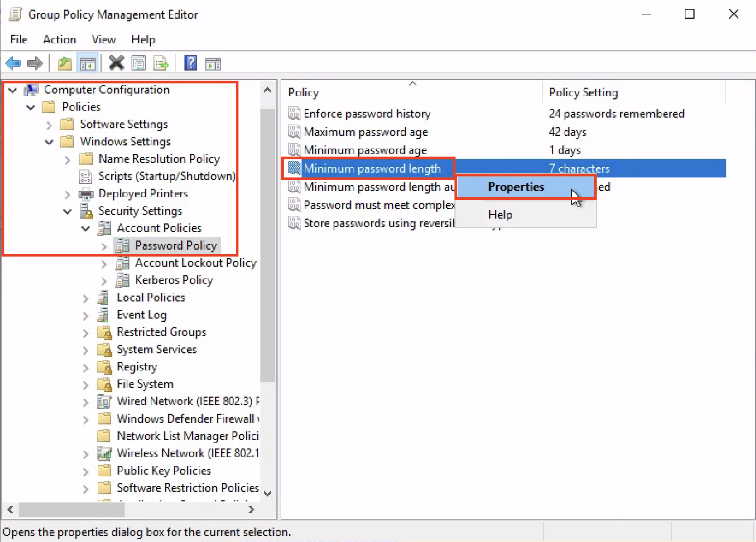Screen dimensions: 756x542
Task: Expand the Software Settings node
Action: (x=49, y=125)
